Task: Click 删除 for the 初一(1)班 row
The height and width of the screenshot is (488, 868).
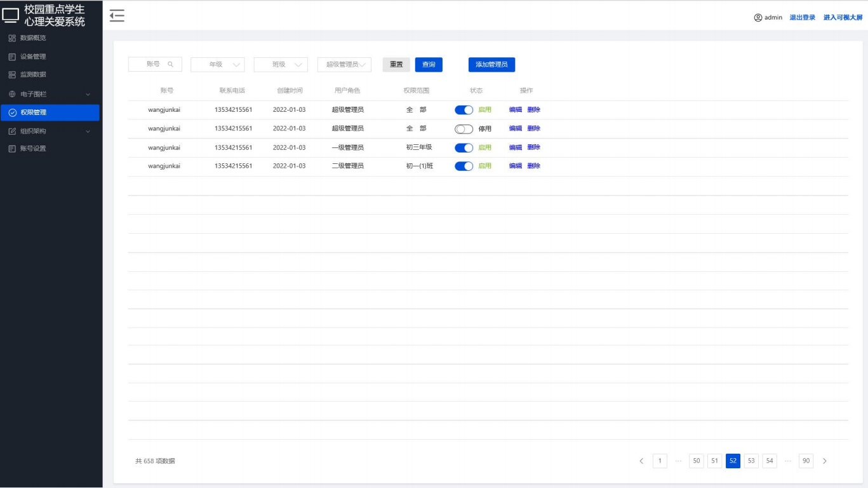Action: pyautogui.click(x=533, y=166)
